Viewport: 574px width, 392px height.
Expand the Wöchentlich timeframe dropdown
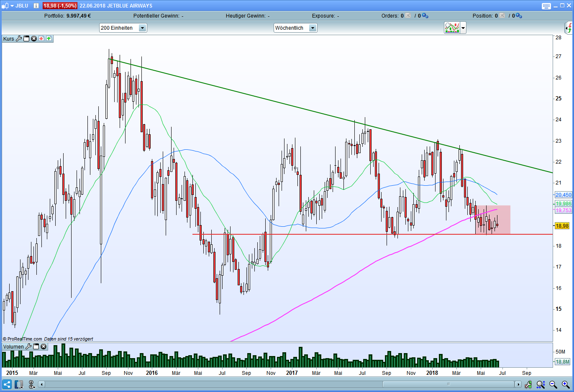click(313, 28)
